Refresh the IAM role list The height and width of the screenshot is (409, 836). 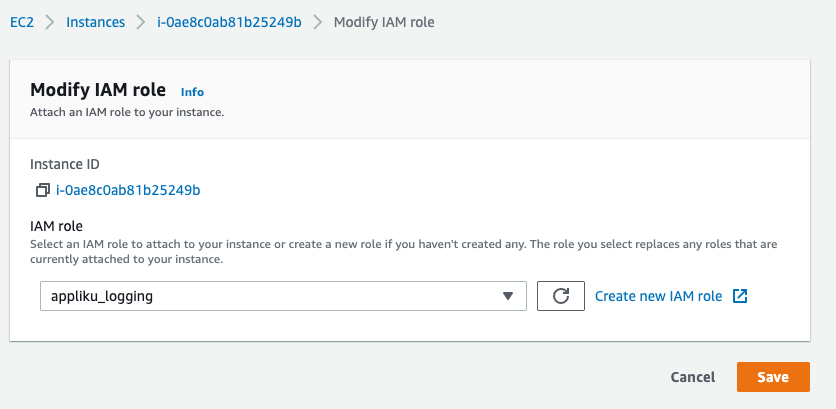(560, 296)
